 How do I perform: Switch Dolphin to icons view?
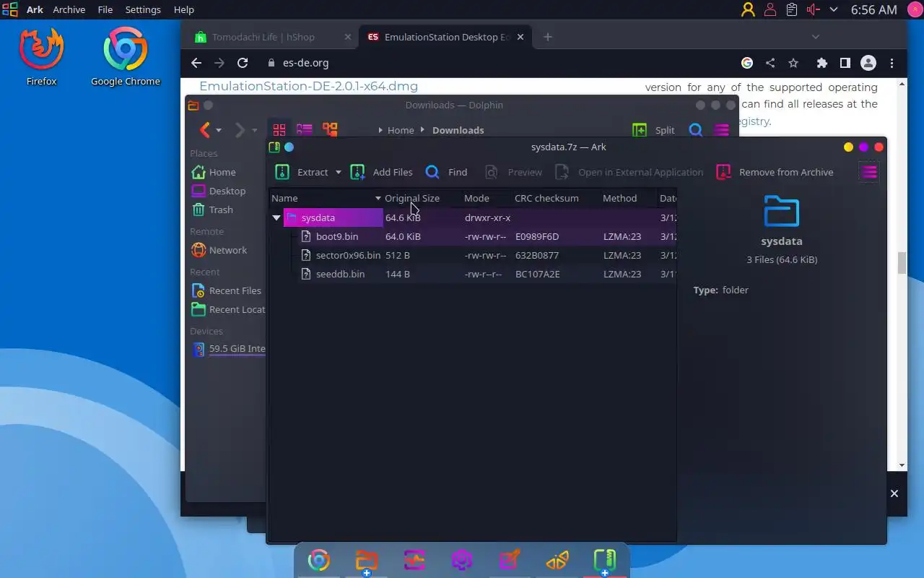point(279,130)
